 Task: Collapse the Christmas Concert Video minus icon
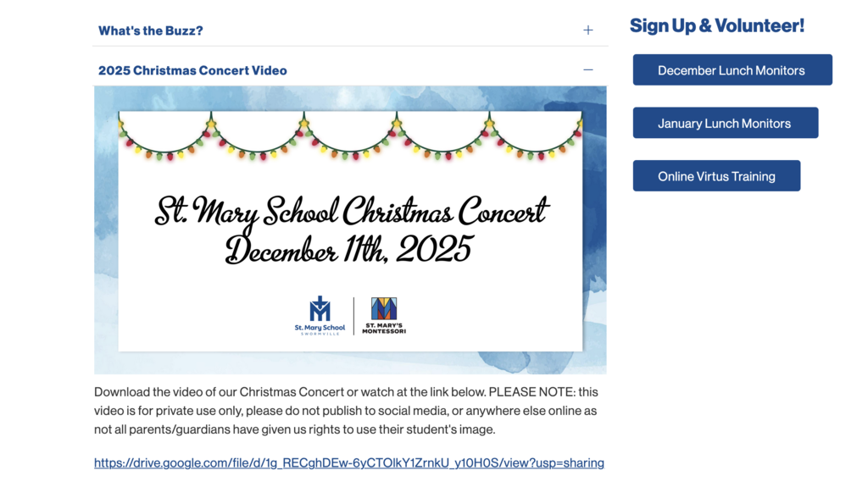(587, 70)
